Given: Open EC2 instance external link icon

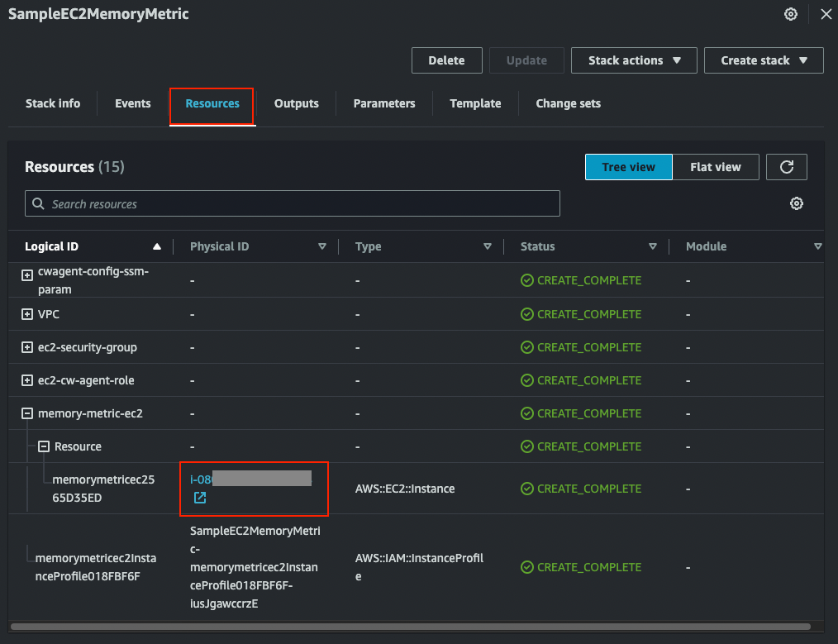Looking at the screenshot, I should coord(200,498).
